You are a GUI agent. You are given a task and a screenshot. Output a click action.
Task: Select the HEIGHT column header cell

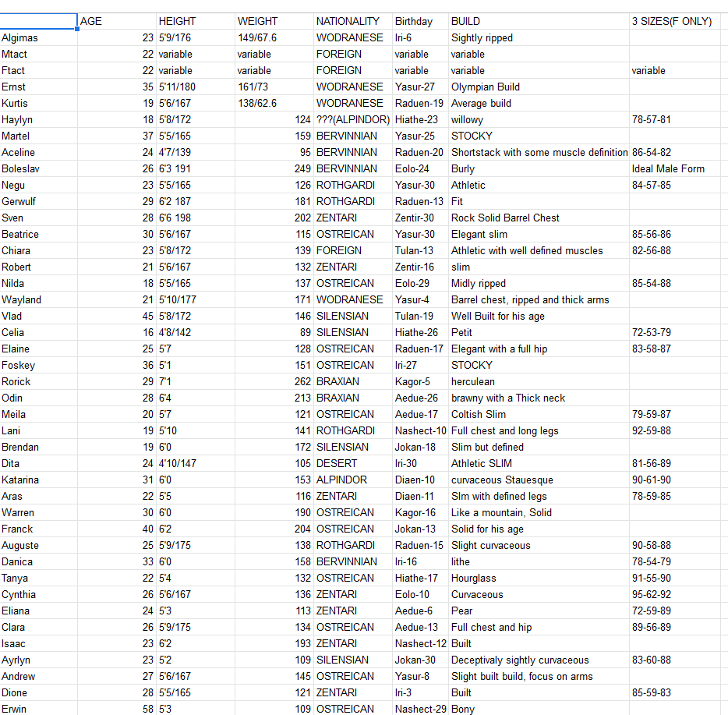click(x=196, y=21)
